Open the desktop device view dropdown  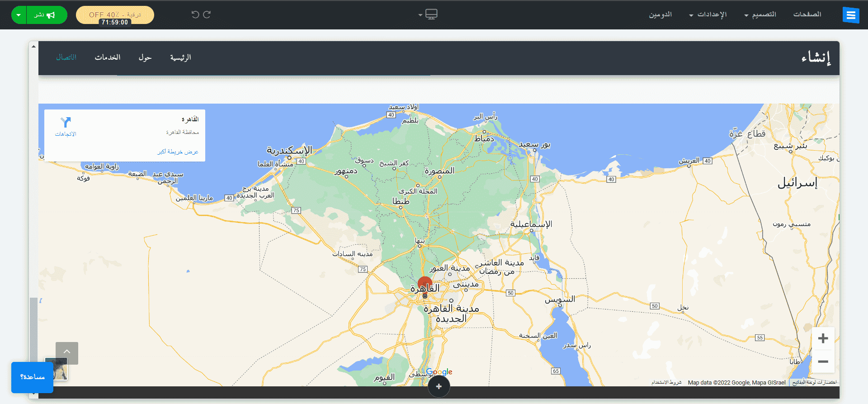(428, 14)
